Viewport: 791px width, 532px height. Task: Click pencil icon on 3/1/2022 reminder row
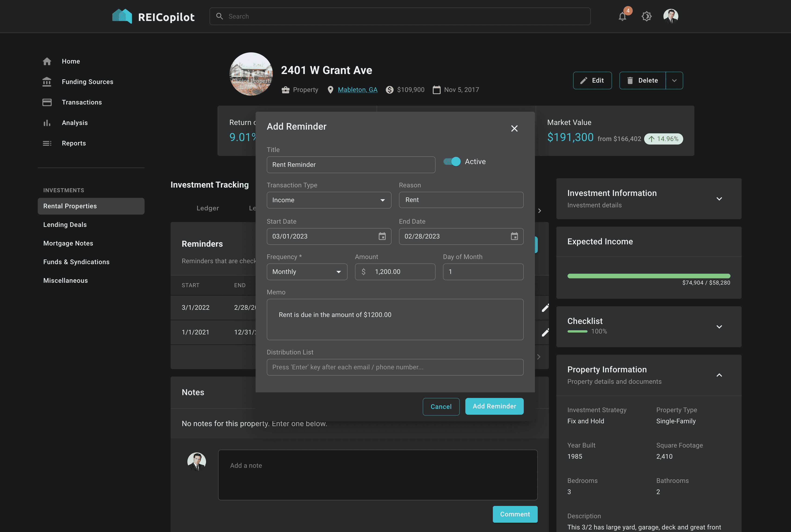[x=545, y=308]
